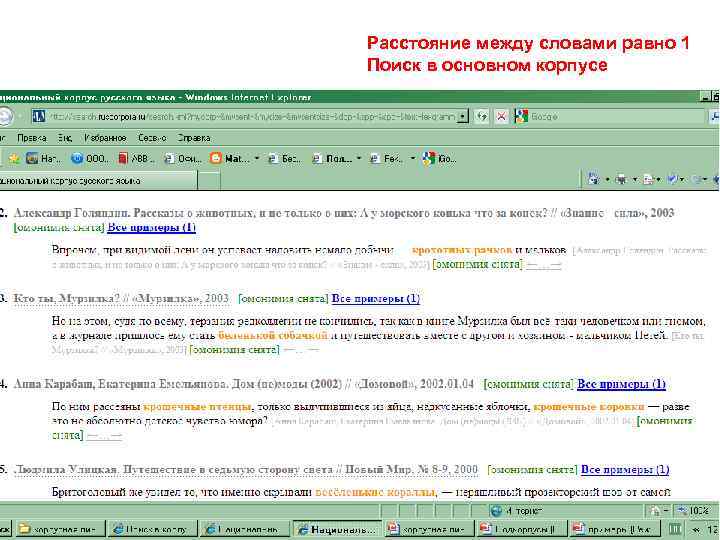Open the 'Кто ты, Мурзилка?' source title
The image size is (720, 540).
coord(121,298)
